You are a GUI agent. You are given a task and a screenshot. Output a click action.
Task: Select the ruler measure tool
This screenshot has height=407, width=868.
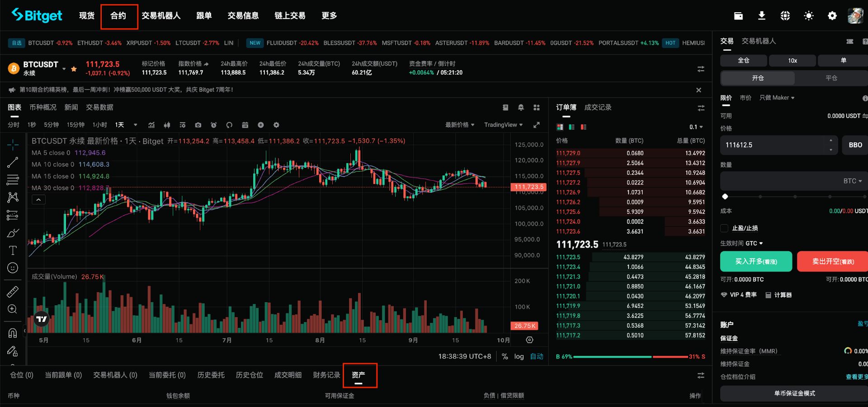pos(13,292)
